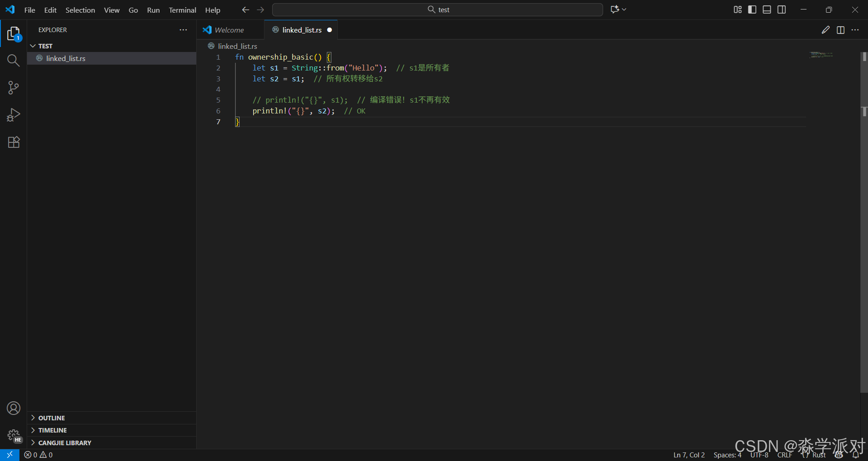Toggle the Secondary Side Bar
The image size is (868, 461).
[782, 9]
